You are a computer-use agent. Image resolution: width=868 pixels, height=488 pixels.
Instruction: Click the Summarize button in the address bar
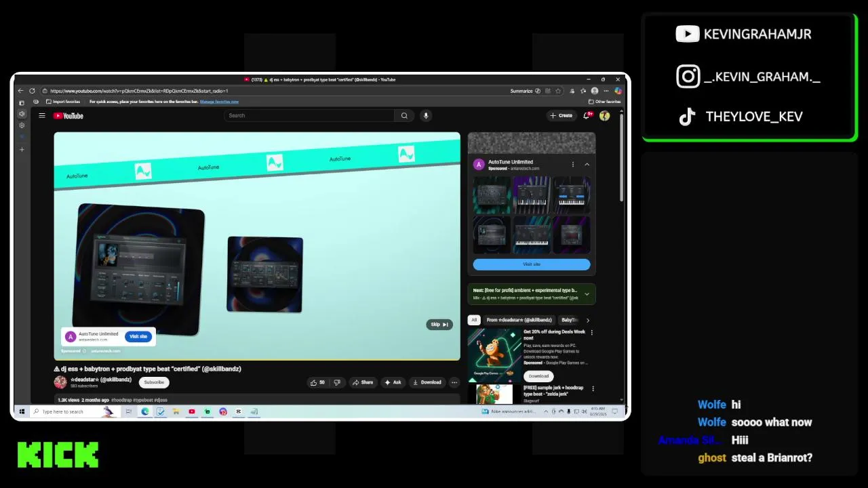[526, 91]
